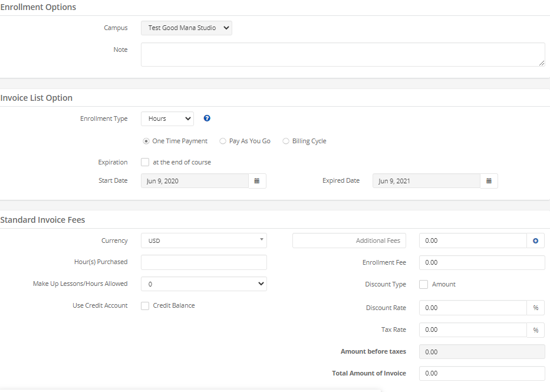The image size is (550, 392).
Task: Click the Tax Rate input field
Action: point(473,330)
